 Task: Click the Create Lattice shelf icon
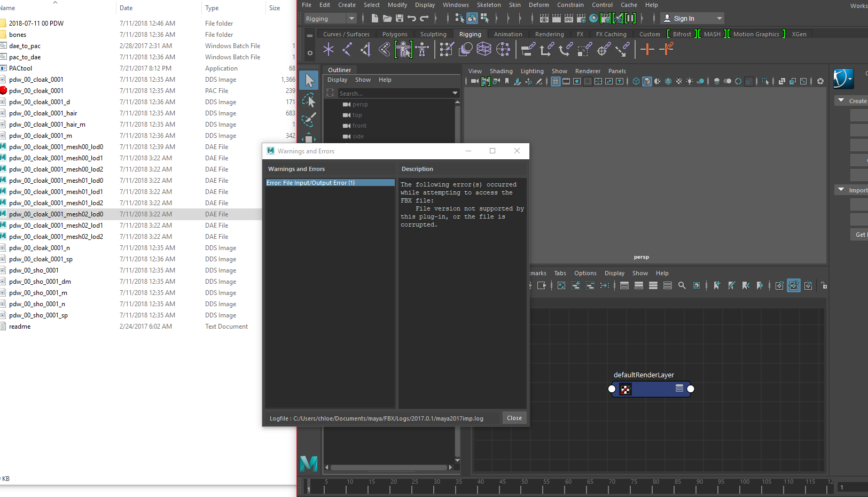484,50
